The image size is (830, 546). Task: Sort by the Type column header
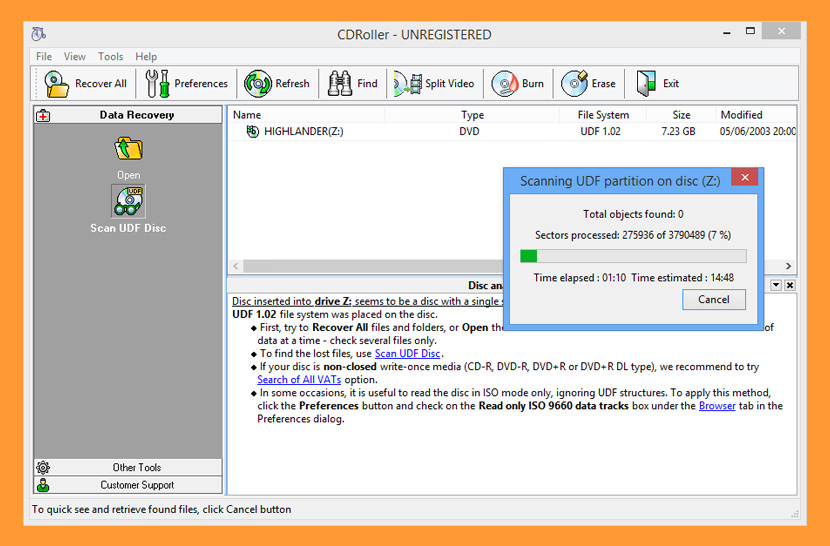[x=472, y=115]
